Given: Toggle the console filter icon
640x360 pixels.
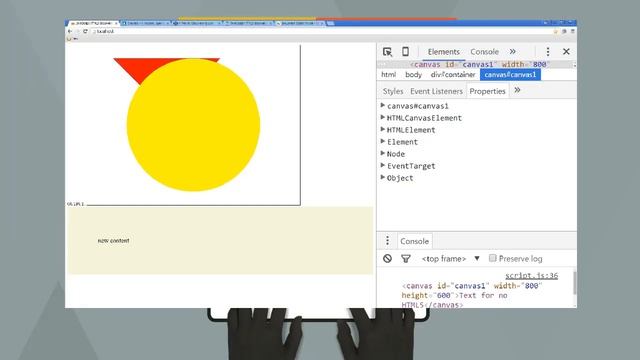Looking at the screenshot, I should click(x=406, y=258).
